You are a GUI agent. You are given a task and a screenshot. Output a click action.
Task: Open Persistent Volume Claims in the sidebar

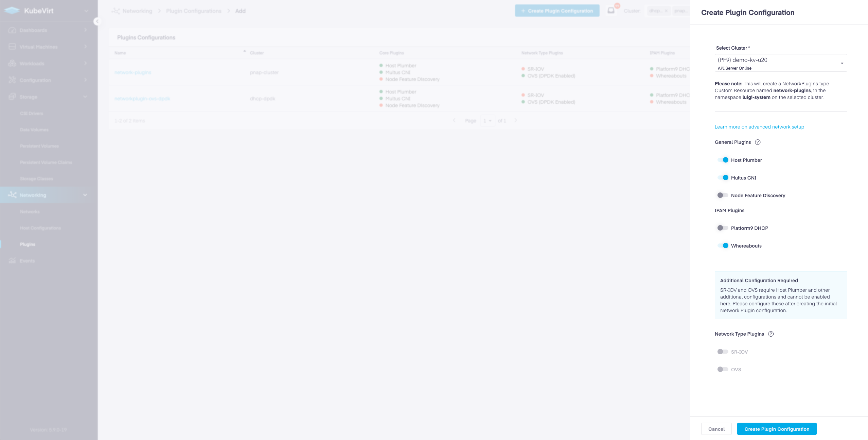[46, 162]
